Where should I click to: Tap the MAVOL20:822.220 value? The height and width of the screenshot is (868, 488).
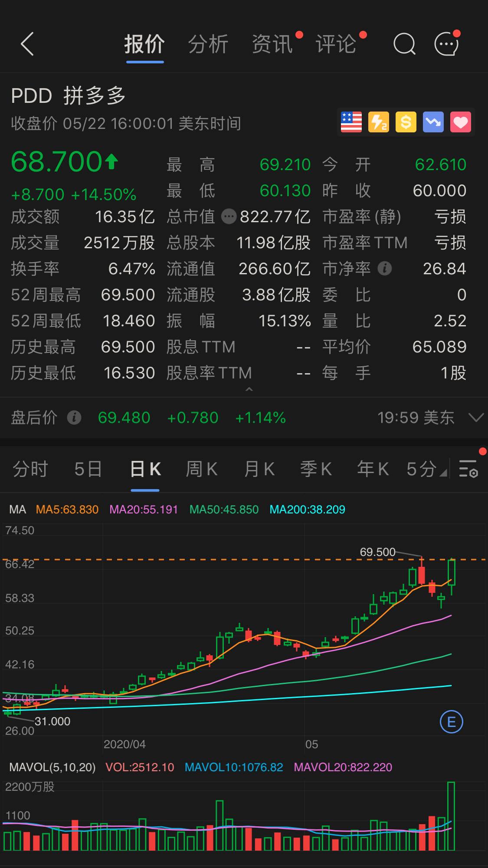[x=343, y=767]
